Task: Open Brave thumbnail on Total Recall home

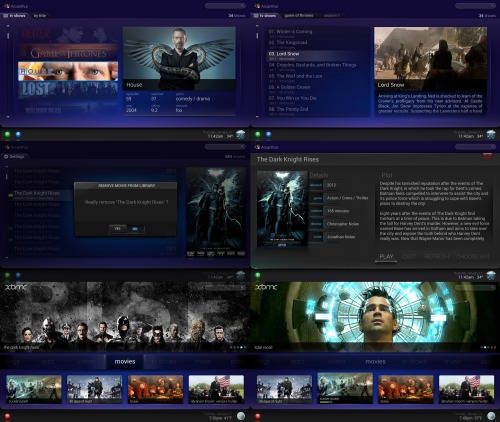Action: point(406,389)
